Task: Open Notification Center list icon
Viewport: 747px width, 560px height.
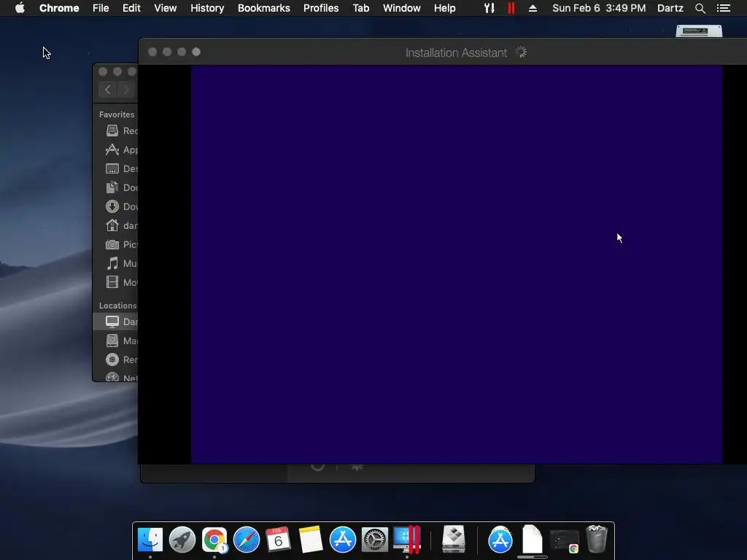Action: pos(724,8)
